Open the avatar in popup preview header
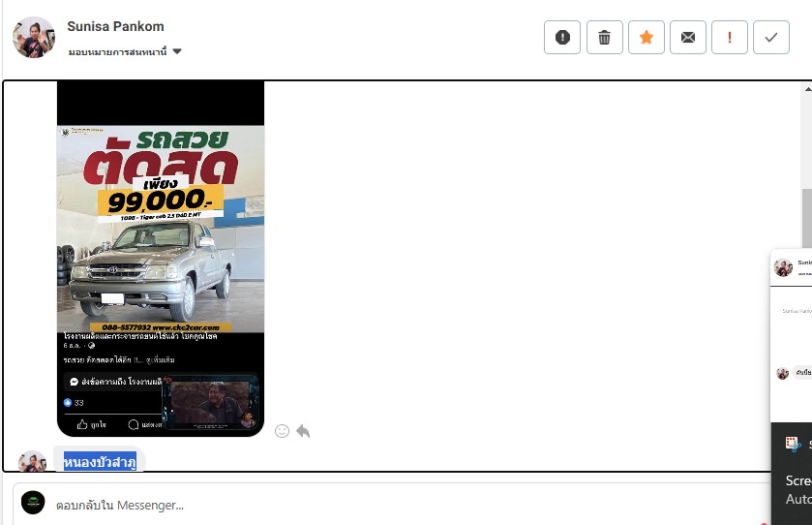The width and height of the screenshot is (812, 525). tap(783, 268)
